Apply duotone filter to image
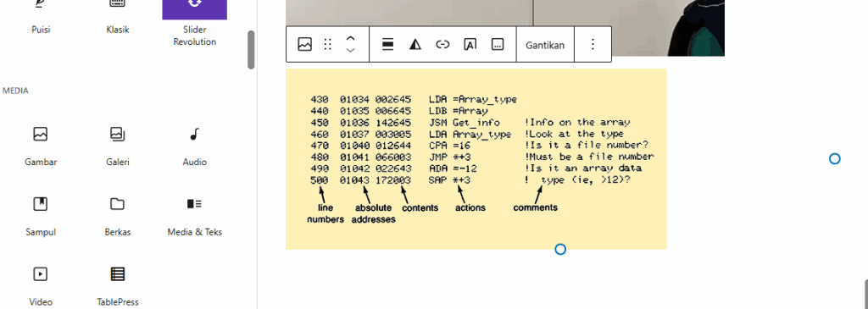 coord(415,45)
